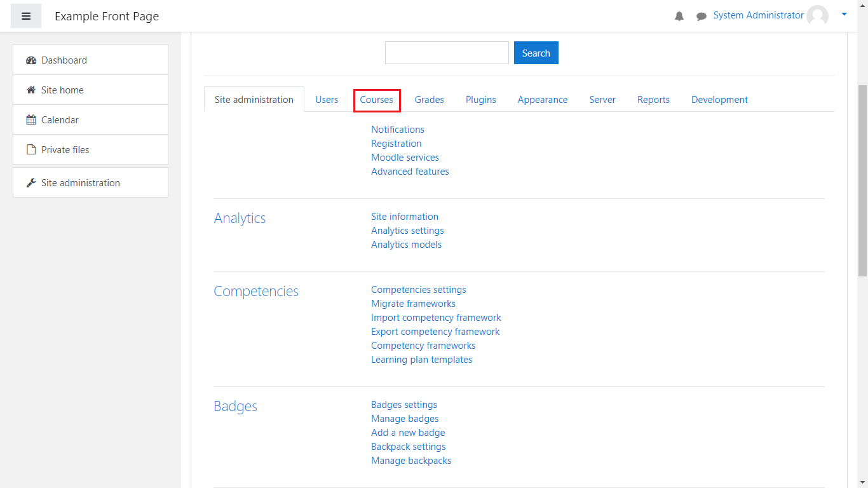Click the Calendar icon in sidebar

click(31, 120)
